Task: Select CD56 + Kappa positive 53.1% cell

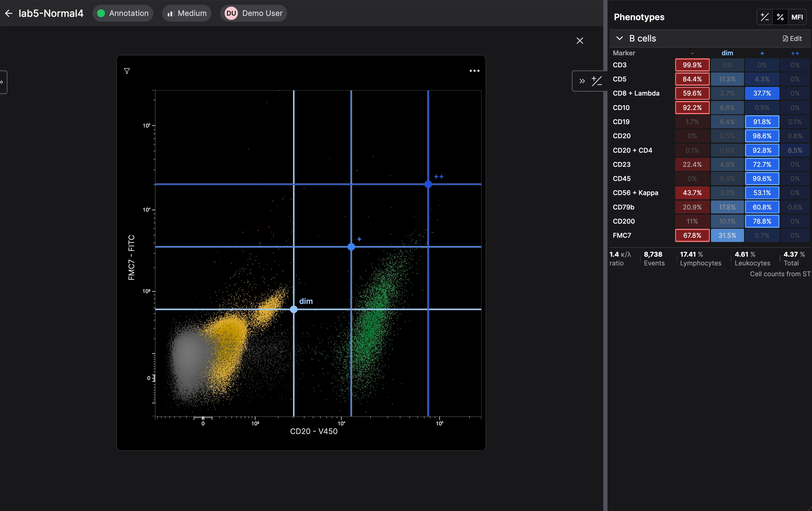Action: [x=762, y=192]
